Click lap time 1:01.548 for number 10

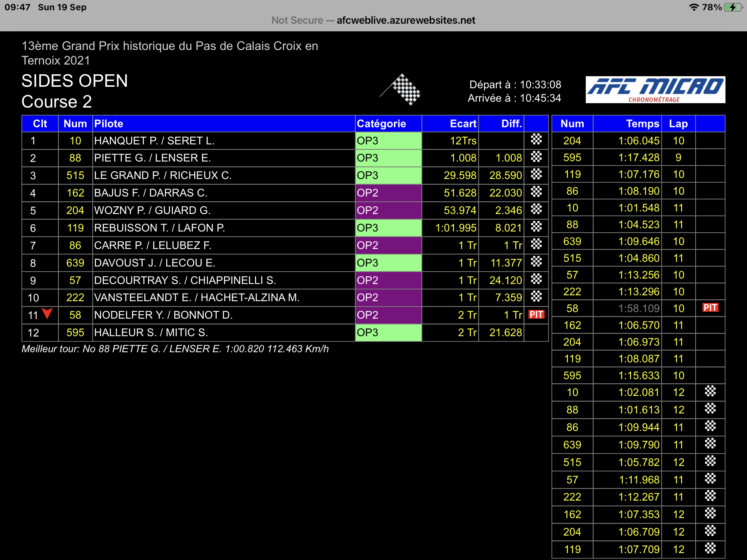tap(639, 208)
